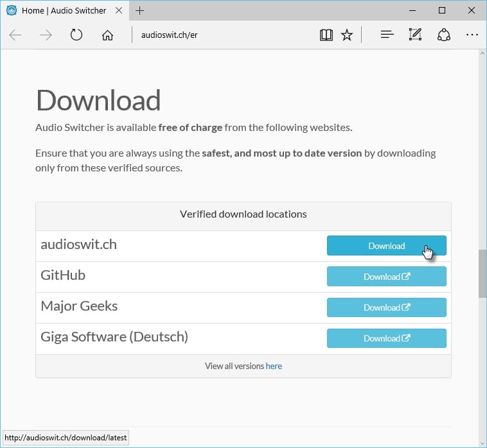The image size is (487, 448).
Task: Open the 'here' all versions link
Action: (x=274, y=366)
